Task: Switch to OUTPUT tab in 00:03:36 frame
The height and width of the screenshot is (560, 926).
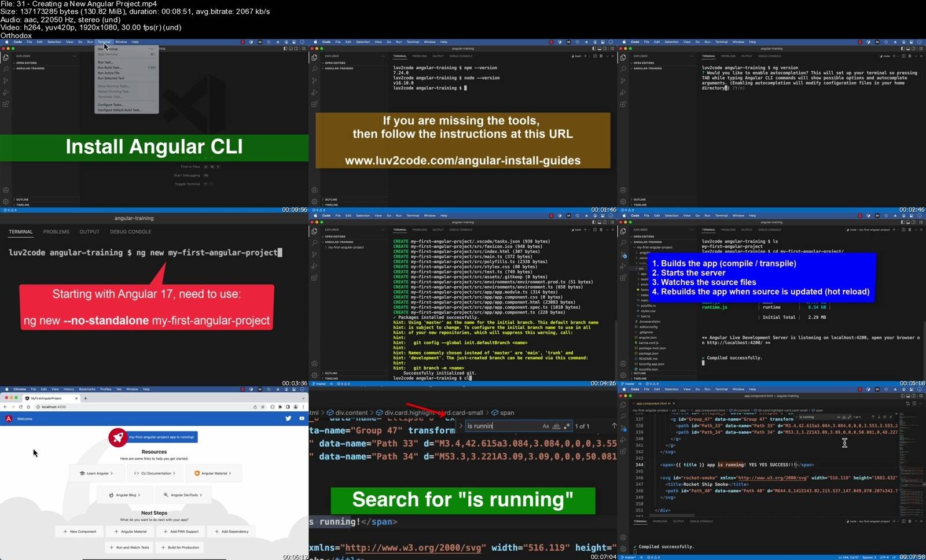Action: point(90,231)
